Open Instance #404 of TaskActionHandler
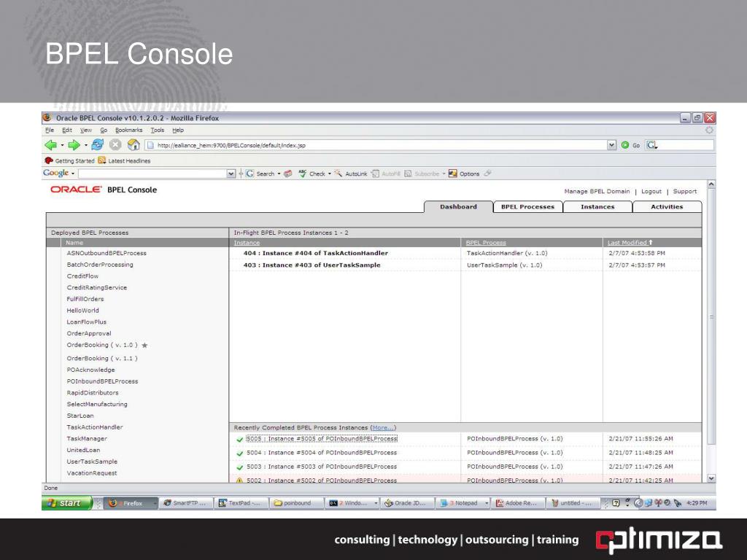 [315, 253]
